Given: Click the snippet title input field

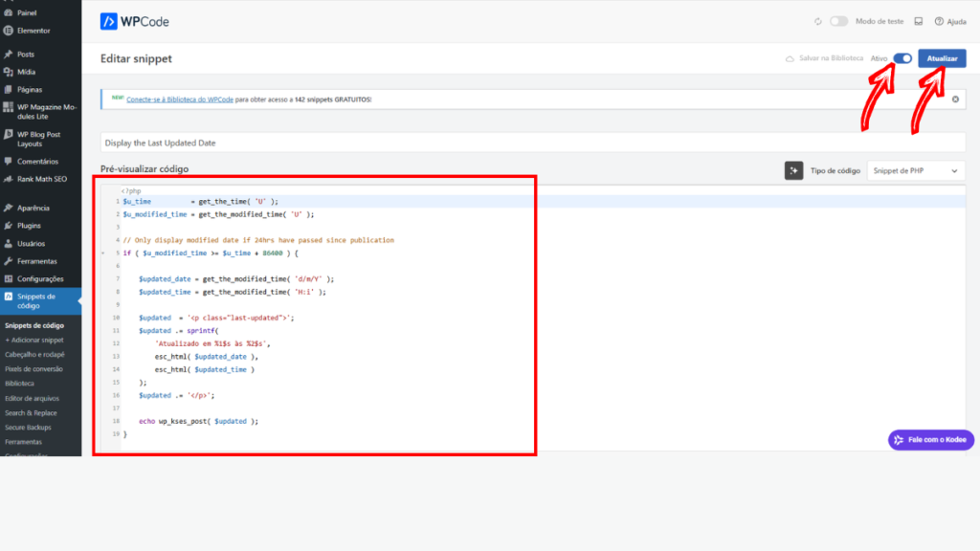Looking at the screenshot, I should coord(532,143).
